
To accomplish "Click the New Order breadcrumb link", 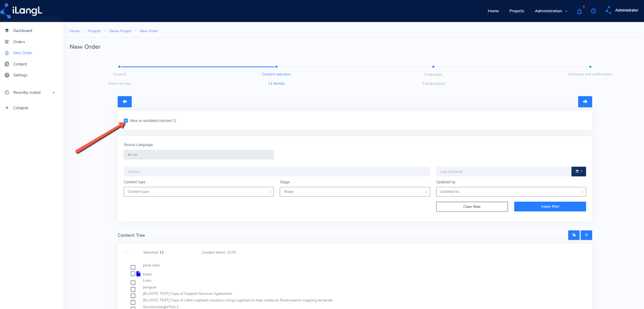I will pyautogui.click(x=149, y=31).
